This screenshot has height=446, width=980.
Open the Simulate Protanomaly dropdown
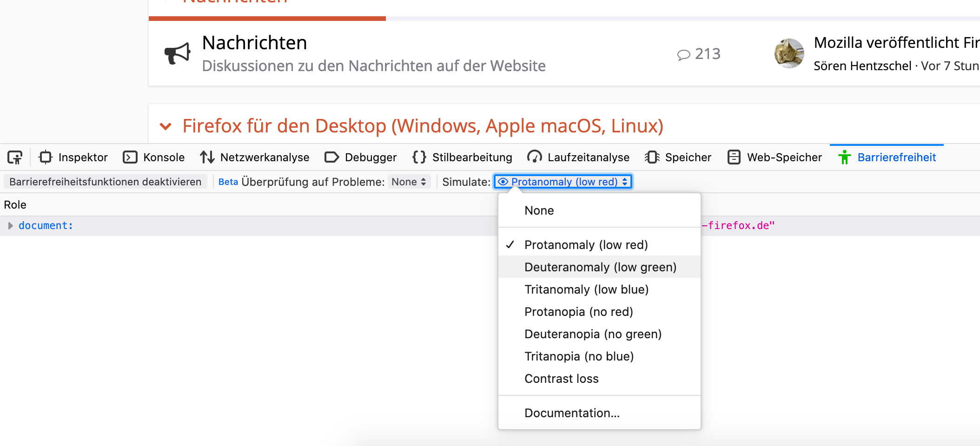(563, 182)
